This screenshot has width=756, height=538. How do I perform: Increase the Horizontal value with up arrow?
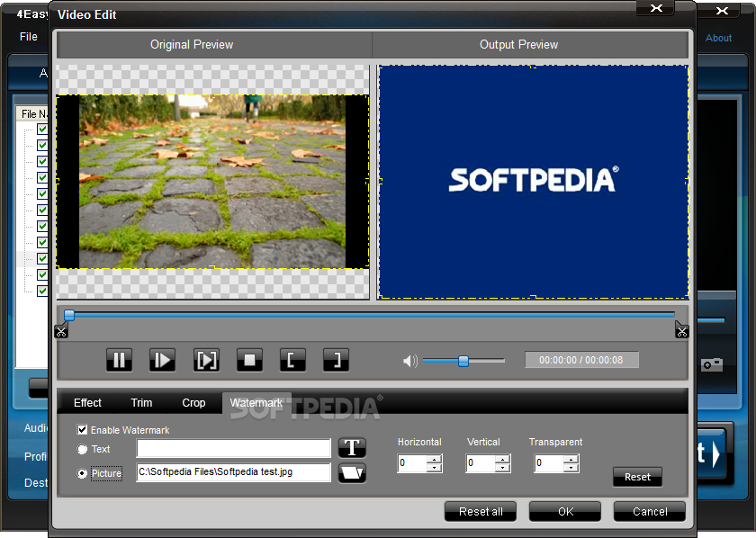(435, 459)
